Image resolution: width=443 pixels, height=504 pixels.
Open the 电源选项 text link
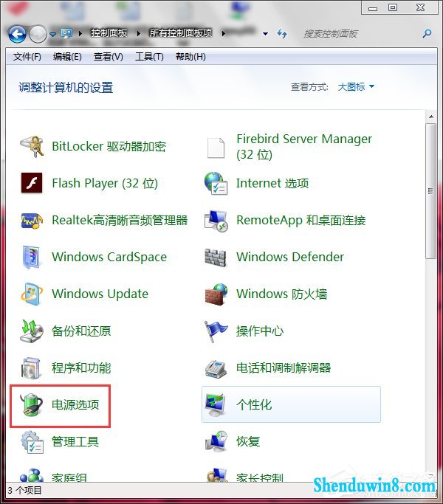[x=75, y=404]
